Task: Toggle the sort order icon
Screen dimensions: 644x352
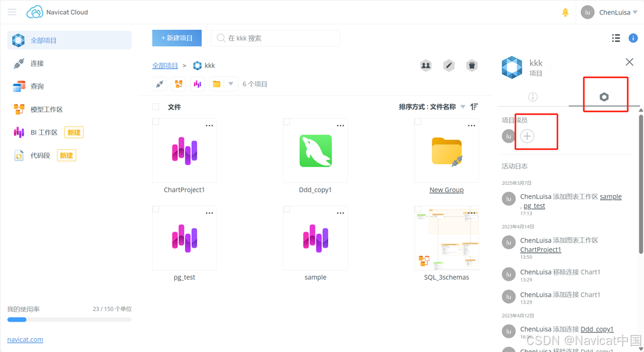Action: click(x=474, y=107)
